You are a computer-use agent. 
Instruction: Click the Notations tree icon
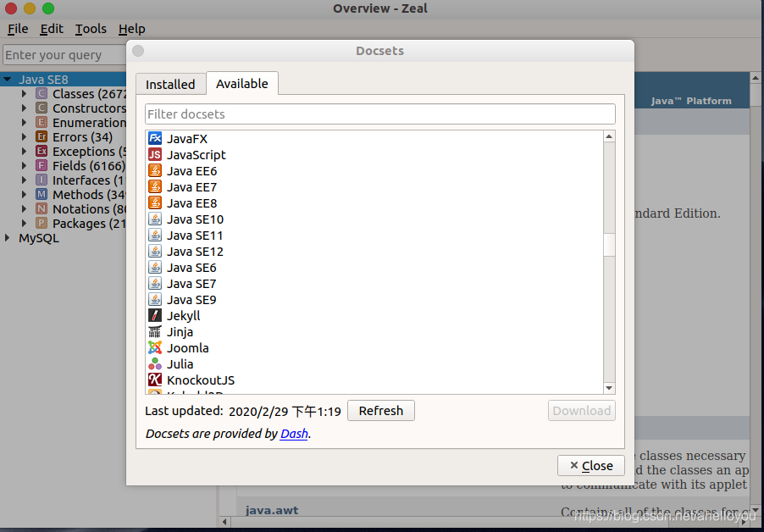[42, 208]
